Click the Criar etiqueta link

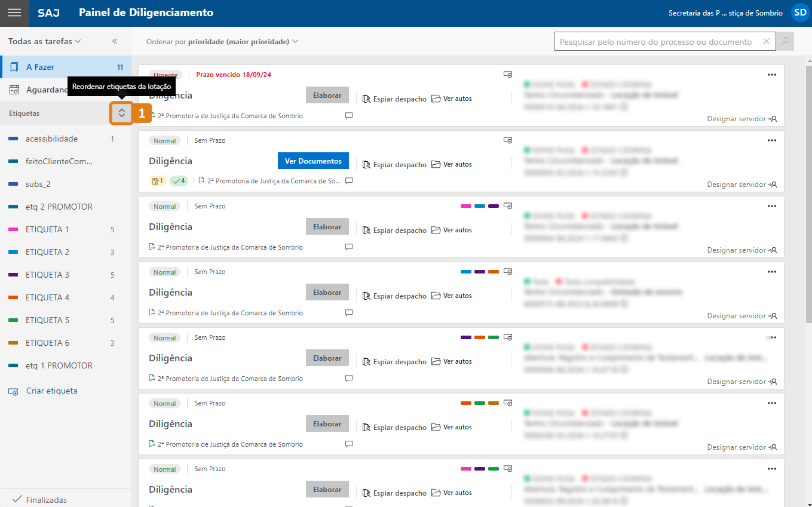pyautogui.click(x=51, y=391)
